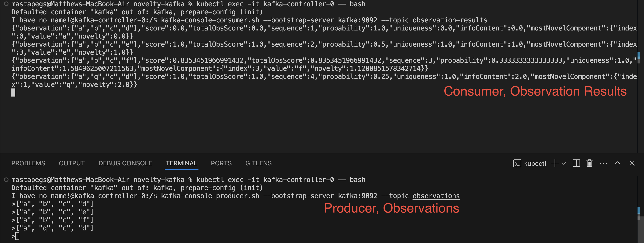Open the PROBLEMS panel tab
Screen dimensions: 644x243
[x=28, y=163]
